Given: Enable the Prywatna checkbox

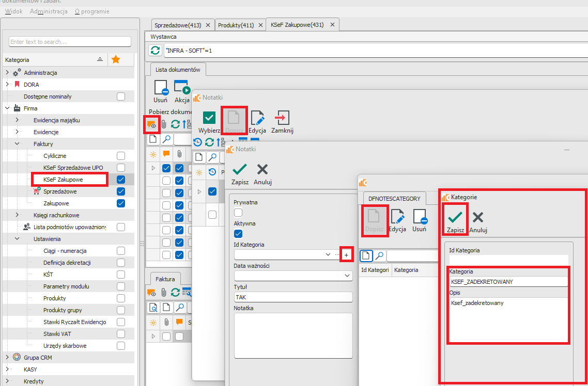Looking at the screenshot, I should [x=238, y=213].
